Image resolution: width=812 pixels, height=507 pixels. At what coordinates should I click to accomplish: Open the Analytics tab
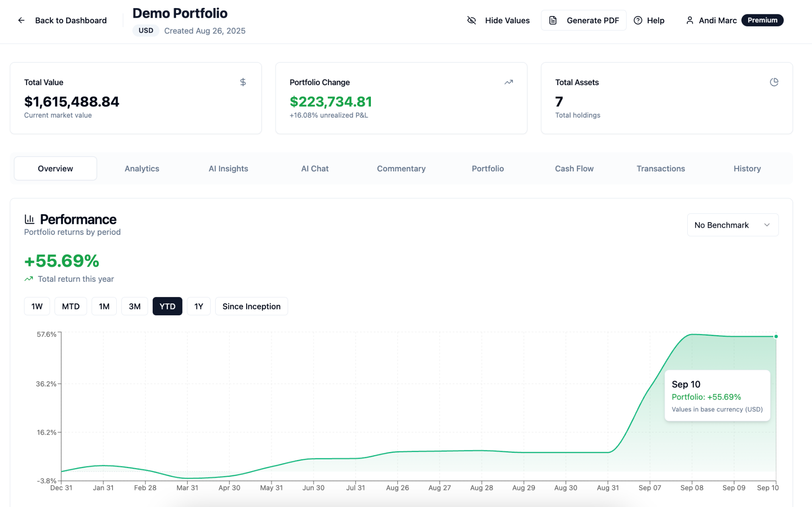click(142, 168)
